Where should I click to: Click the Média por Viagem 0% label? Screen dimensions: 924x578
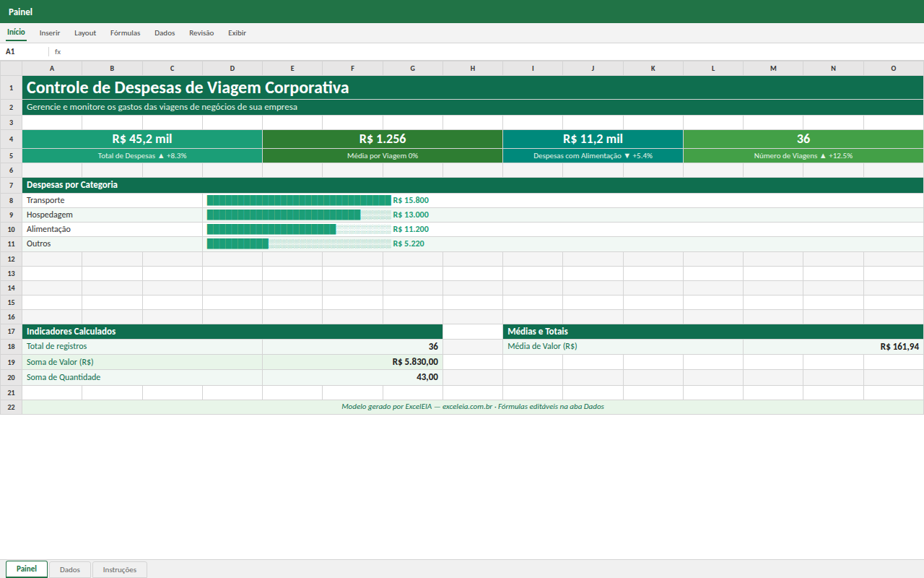click(x=383, y=155)
